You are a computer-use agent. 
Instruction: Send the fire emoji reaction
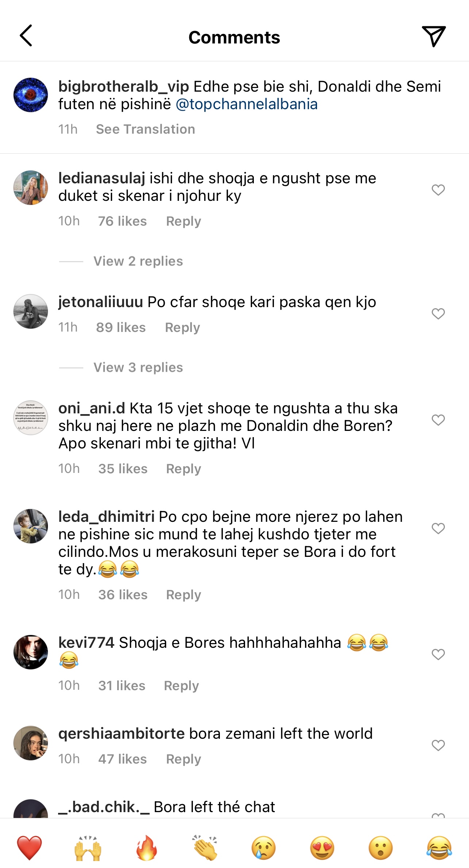click(x=146, y=848)
